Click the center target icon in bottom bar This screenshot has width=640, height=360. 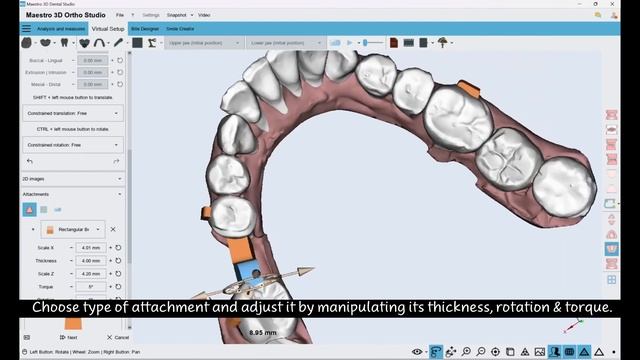point(496,351)
